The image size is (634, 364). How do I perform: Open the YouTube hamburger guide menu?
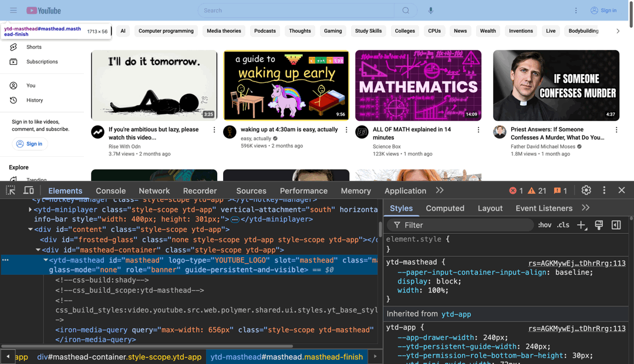coord(14,11)
